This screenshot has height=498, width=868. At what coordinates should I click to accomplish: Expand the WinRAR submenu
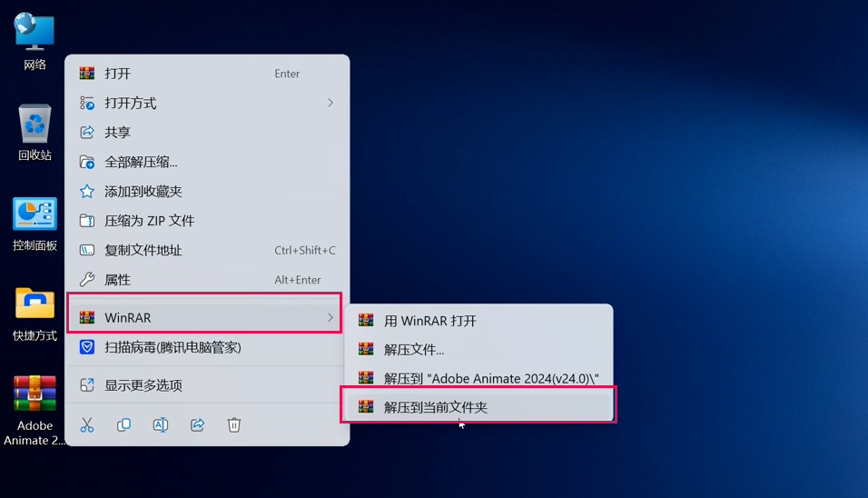tap(206, 317)
